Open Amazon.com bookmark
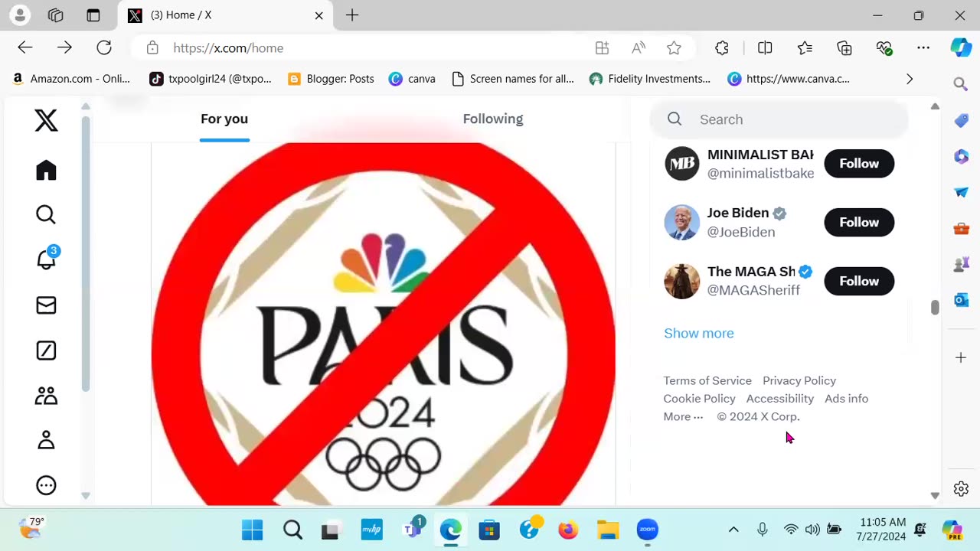This screenshot has width=980, height=551. tap(72, 79)
